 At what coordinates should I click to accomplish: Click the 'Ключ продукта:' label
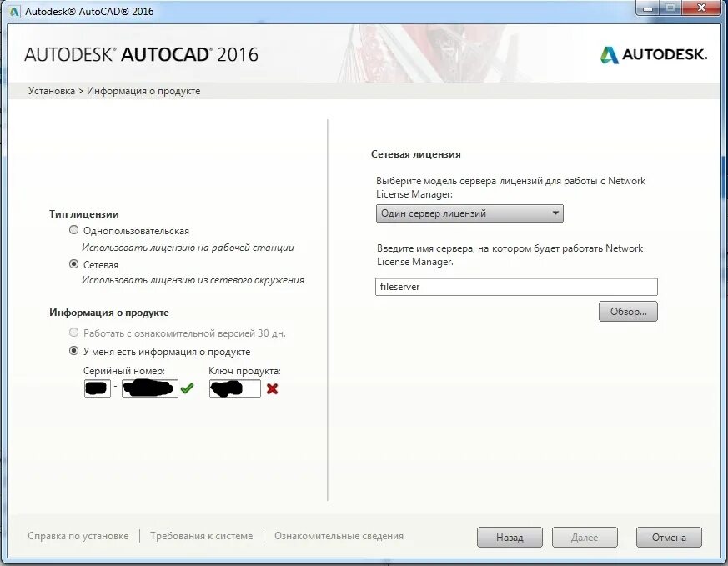[x=244, y=371]
